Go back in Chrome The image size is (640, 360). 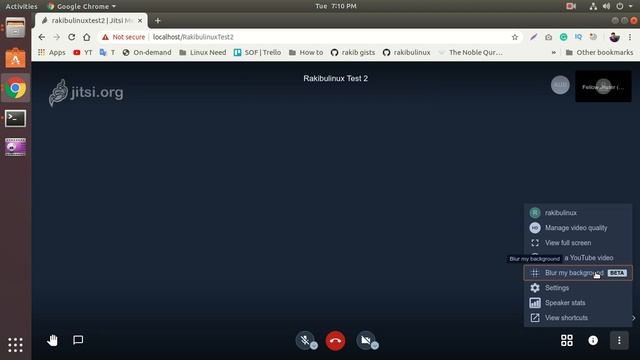[42, 37]
